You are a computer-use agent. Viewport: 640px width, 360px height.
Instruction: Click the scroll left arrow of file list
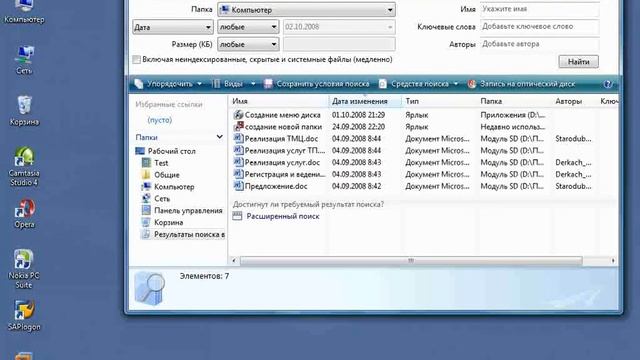(233, 260)
